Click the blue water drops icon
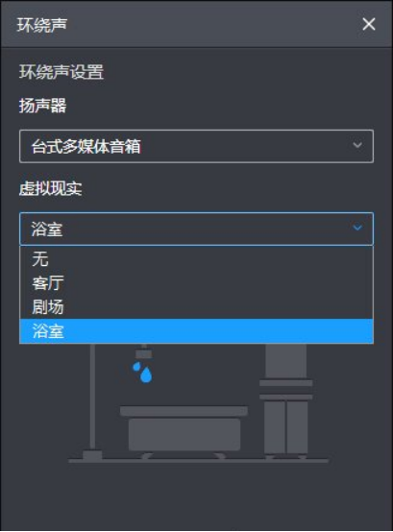The width and height of the screenshot is (393, 532). point(142,372)
